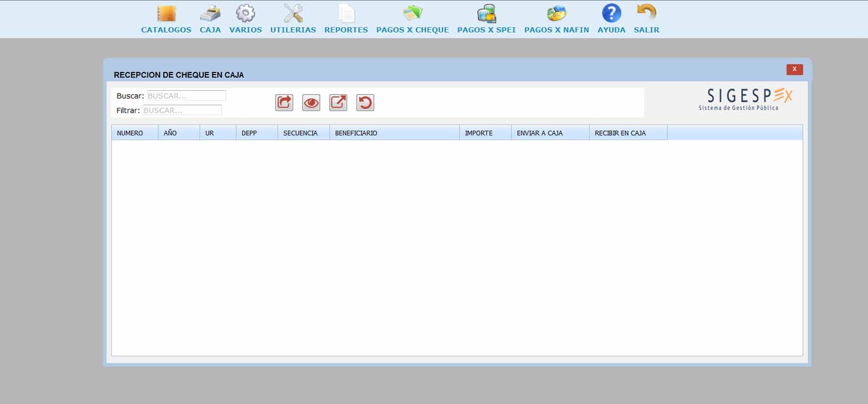Open the AYUDA question mark icon
The image size is (868, 404).
[611, 13]
